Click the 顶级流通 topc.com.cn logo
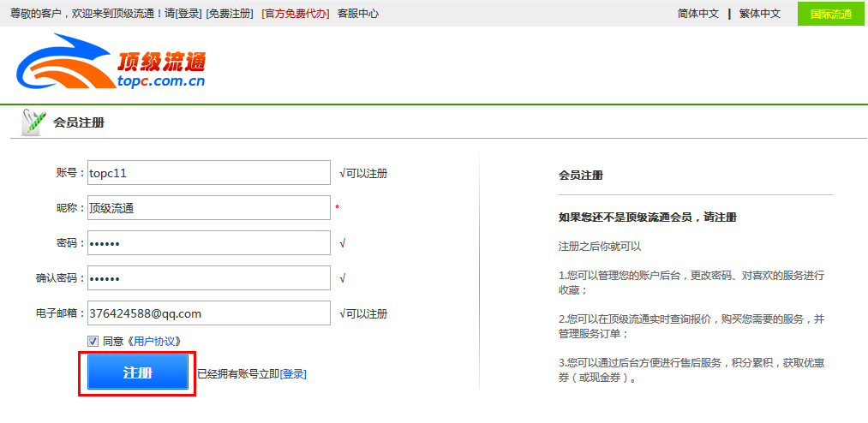Screen dimensions: 868x423 point(111,64)
